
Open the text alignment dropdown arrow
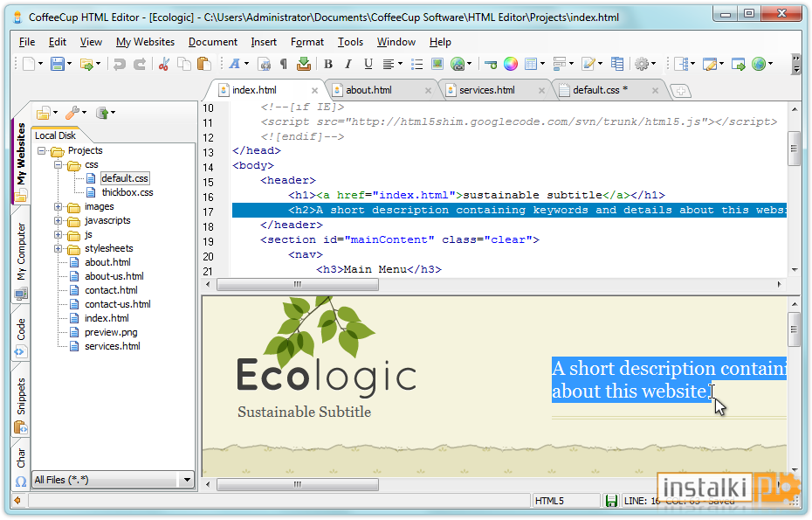click(400, 64)
